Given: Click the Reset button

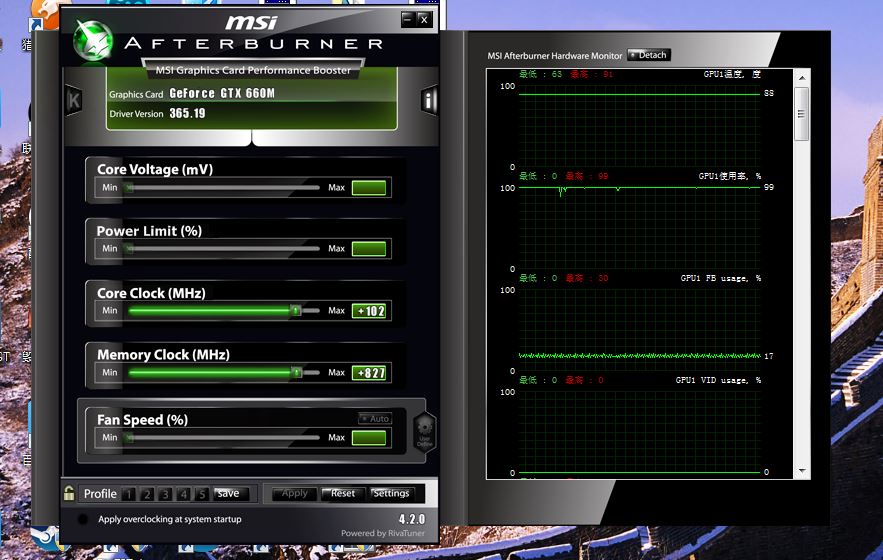Looking at the screenshot, I should pyautogui.click(x=343, y=494).
